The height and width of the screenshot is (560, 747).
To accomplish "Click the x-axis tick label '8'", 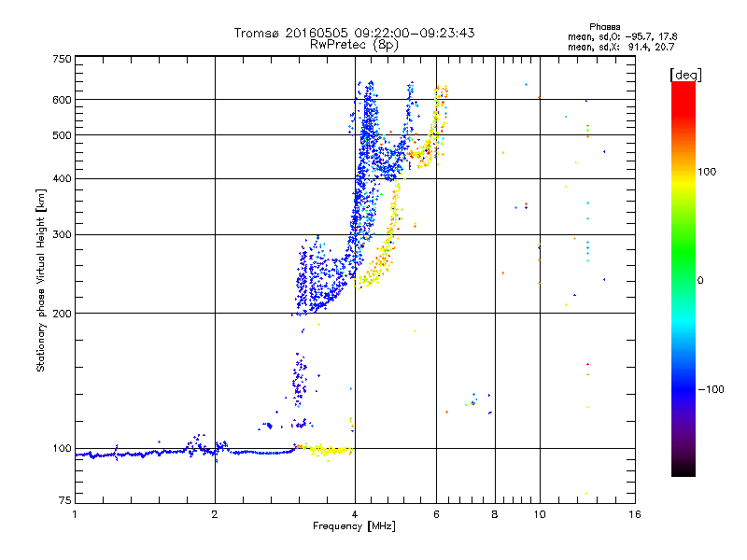I will click(x=495, y=514).
